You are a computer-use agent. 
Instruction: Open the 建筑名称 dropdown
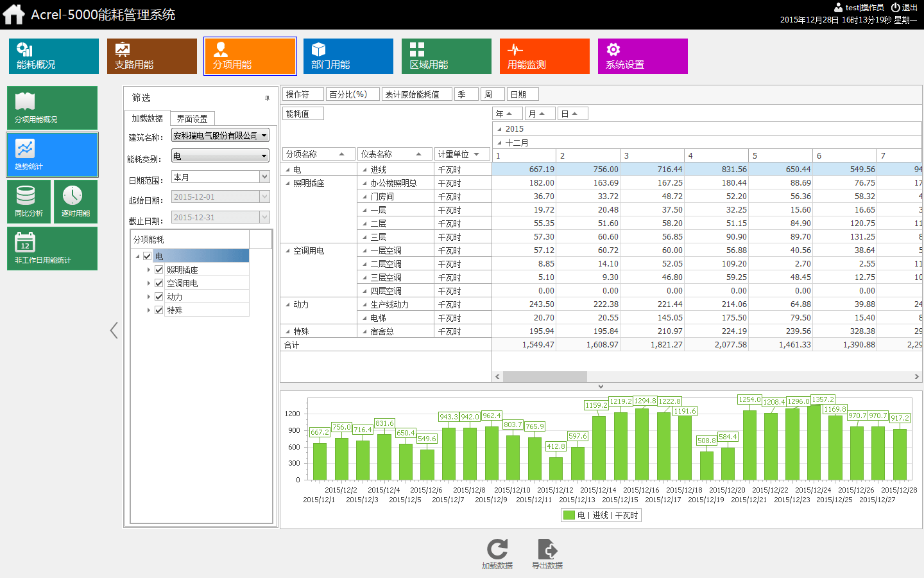(x=264, y=136)
